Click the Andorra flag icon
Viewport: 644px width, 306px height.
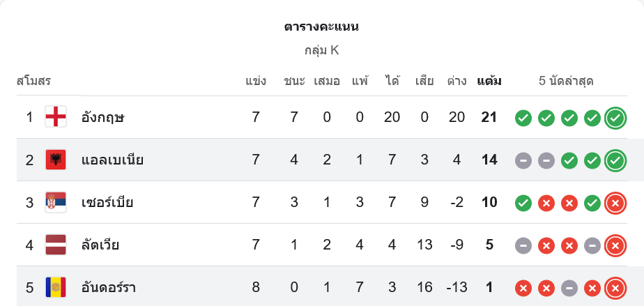56,287
